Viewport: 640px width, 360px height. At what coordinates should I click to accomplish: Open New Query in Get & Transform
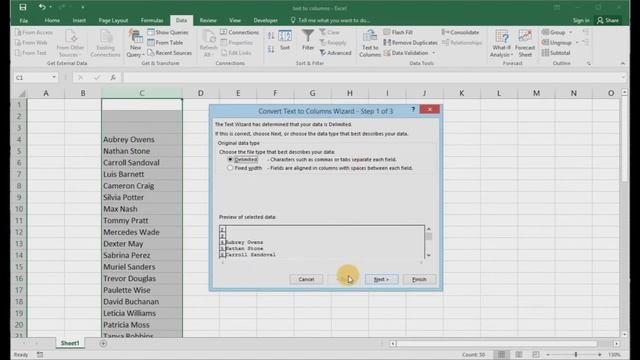(135, 43)
